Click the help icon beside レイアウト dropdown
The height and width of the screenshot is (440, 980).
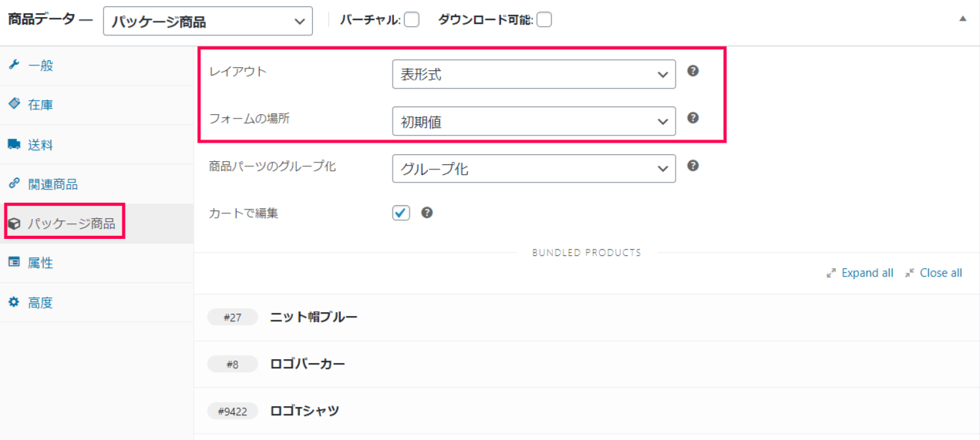click(692, 71)
